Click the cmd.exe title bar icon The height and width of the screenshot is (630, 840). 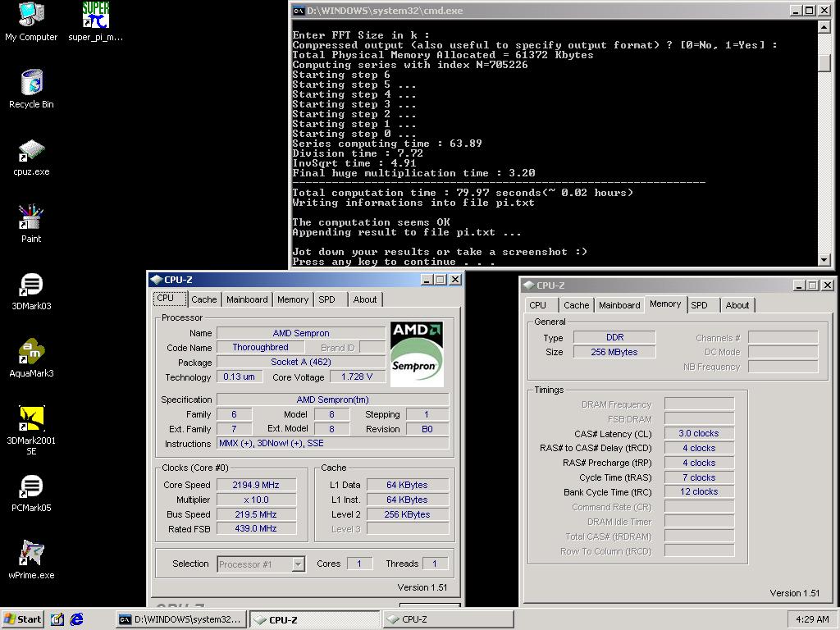click(299, 10)
